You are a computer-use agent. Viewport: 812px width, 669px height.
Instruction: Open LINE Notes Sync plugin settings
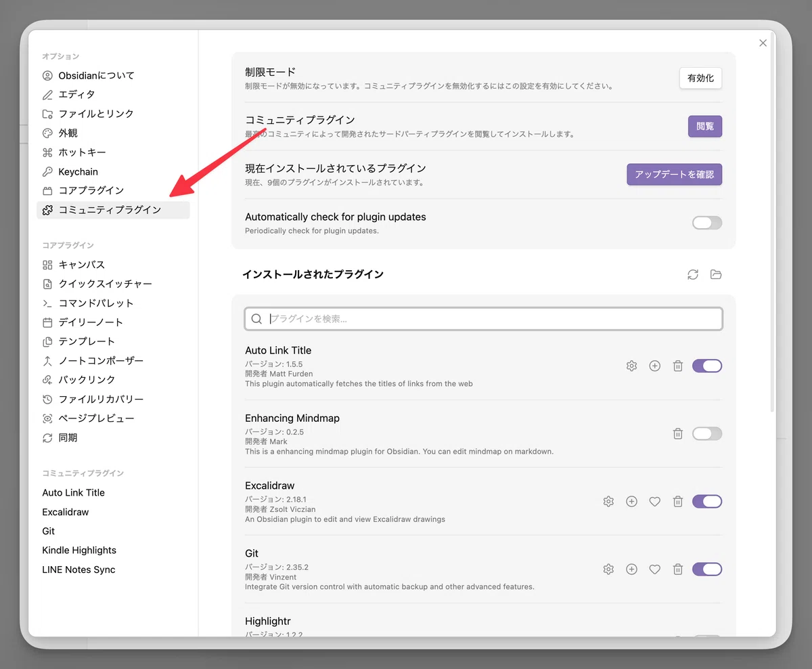113,569
